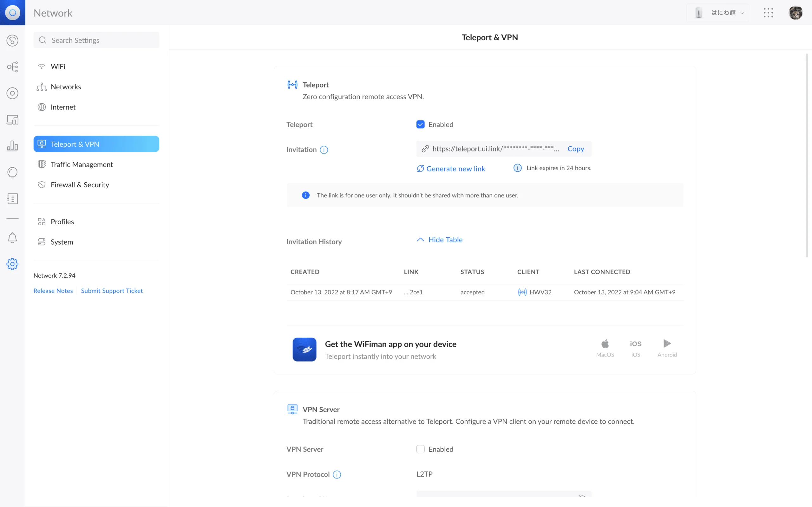Click Generate new link
Image resolution: width=812 pixels, height=507 pixels.
pyautogui.click(x=451, y=169)
